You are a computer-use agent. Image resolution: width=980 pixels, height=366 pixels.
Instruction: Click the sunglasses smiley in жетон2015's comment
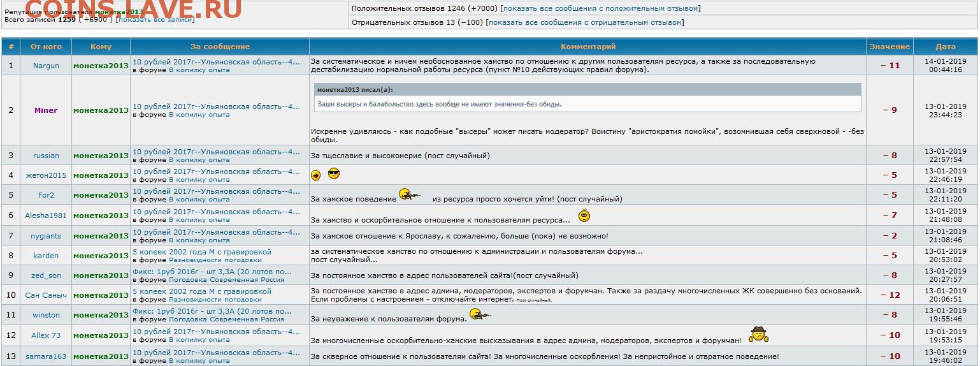[x=334, y=173]
